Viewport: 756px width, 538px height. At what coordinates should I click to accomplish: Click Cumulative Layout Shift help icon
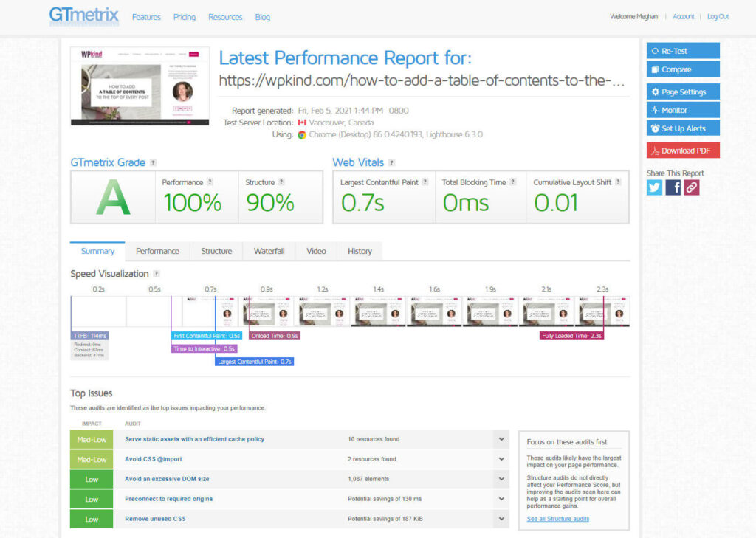pos(618,182)
